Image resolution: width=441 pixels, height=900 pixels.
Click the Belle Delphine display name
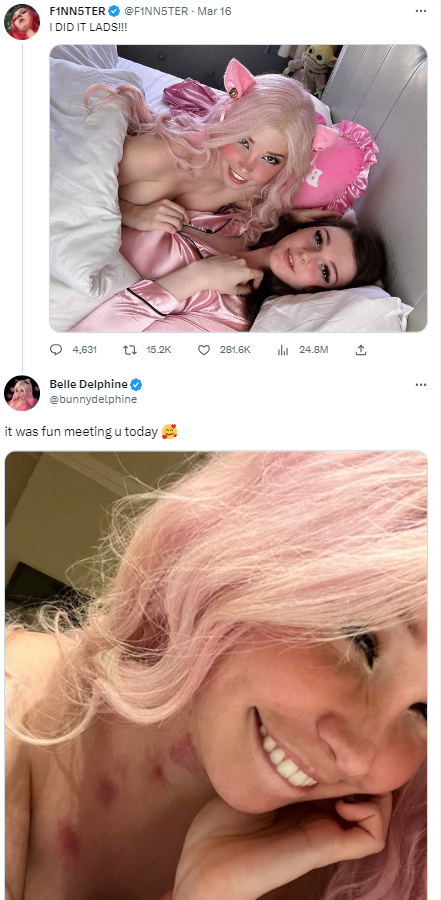click(88, 385)
